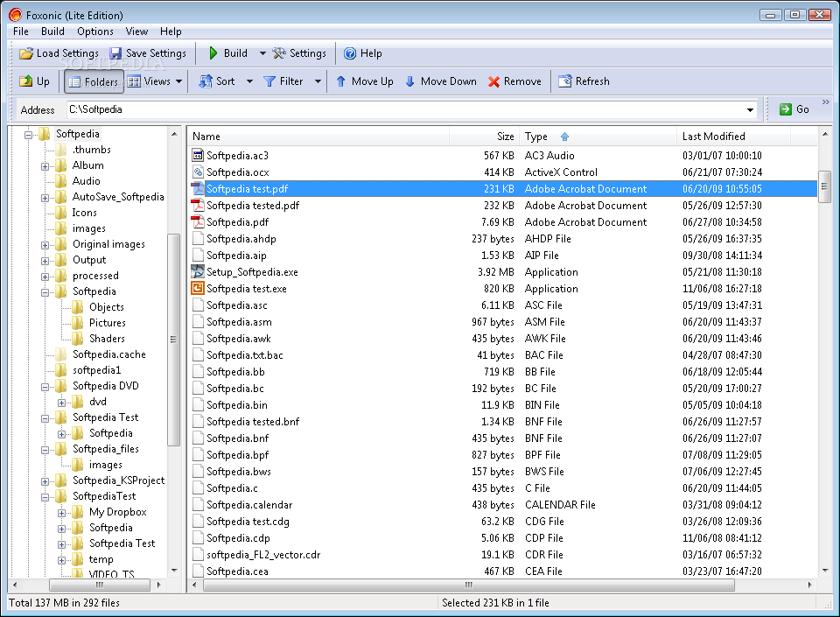Click the Filter funnel icon
Screen dimensions: 840x617
pyautogui.click(x=269, y=81)
